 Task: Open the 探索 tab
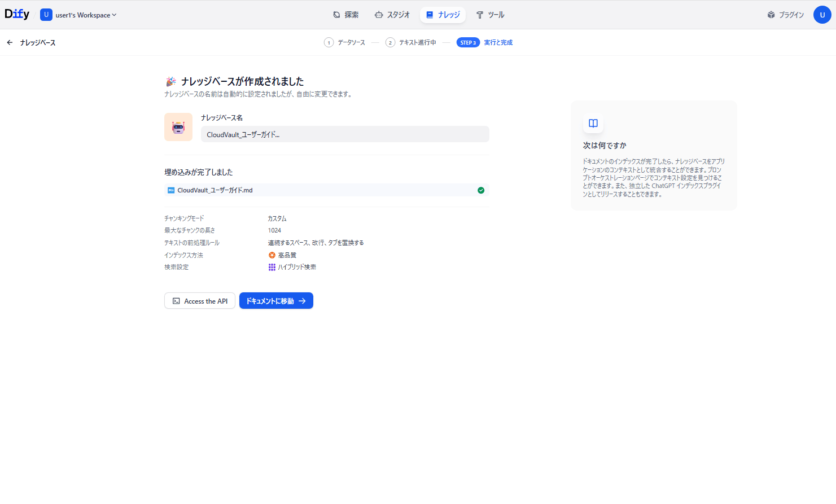(345, 15)
